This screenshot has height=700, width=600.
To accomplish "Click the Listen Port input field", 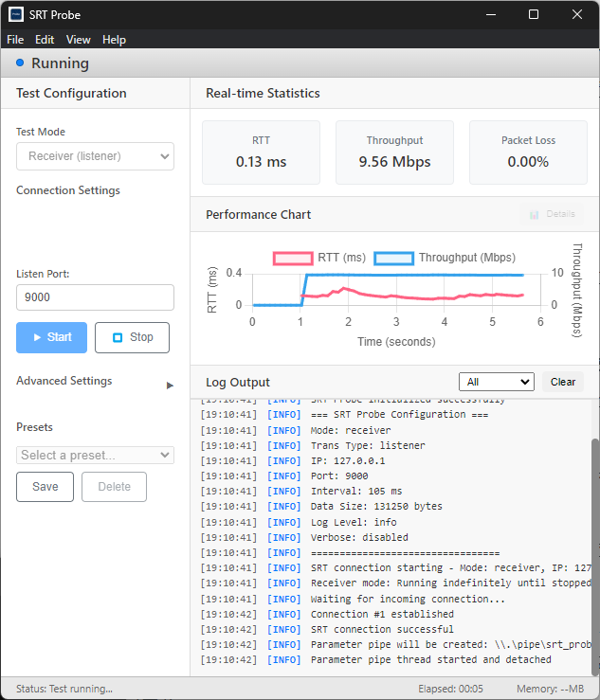I will click(x=95, y=297).
